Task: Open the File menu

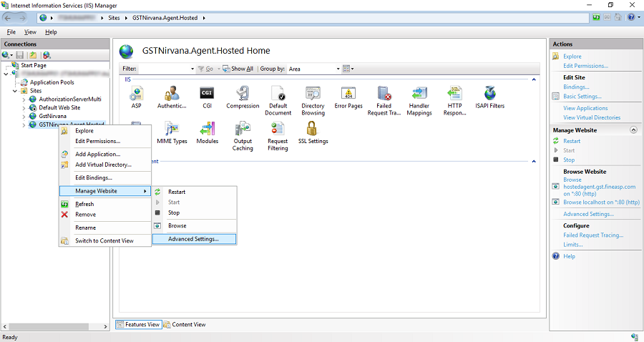Action: (11, 32)
